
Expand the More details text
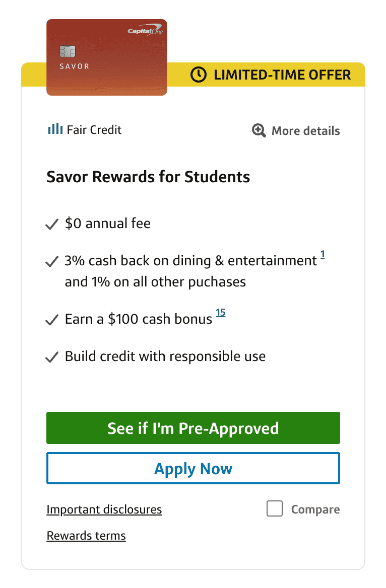click(305, 131)
